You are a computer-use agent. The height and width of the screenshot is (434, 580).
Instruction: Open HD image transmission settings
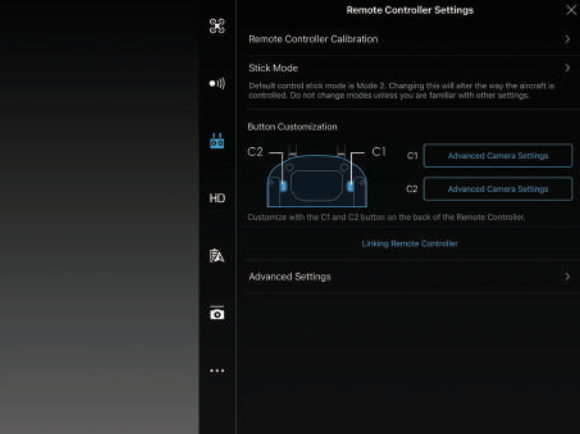217,198
